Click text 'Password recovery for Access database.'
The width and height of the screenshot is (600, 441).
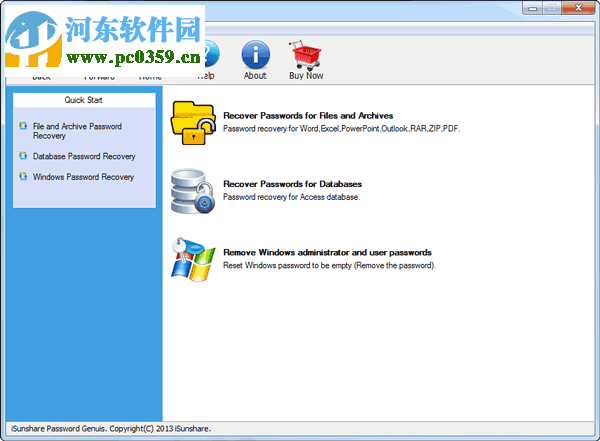click(292, 197)
